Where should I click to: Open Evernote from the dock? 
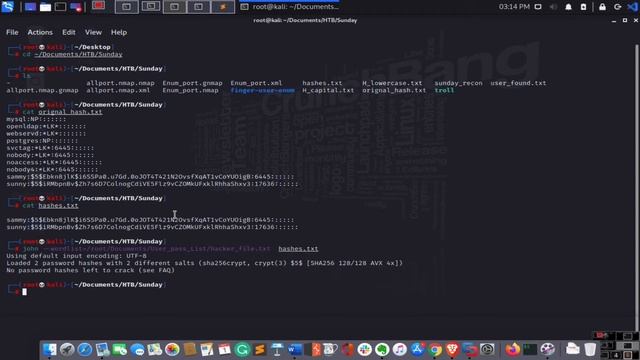(x=382, y=349)
